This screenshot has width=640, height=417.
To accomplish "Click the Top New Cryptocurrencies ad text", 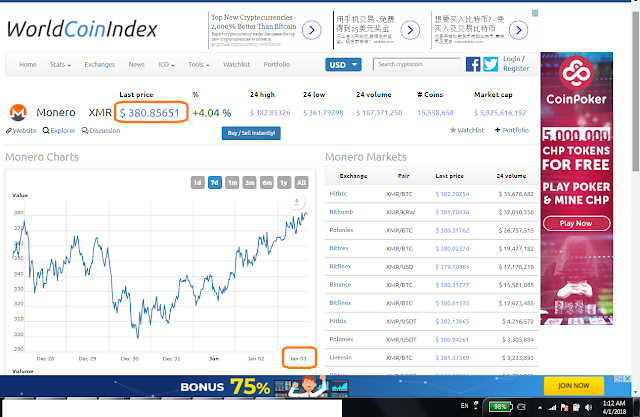I will [x=253, y=22].
